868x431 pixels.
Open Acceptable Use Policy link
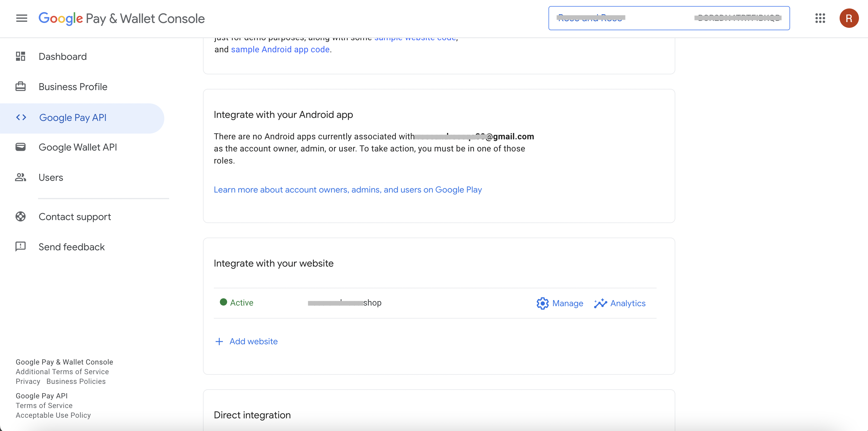pos(53,415)
